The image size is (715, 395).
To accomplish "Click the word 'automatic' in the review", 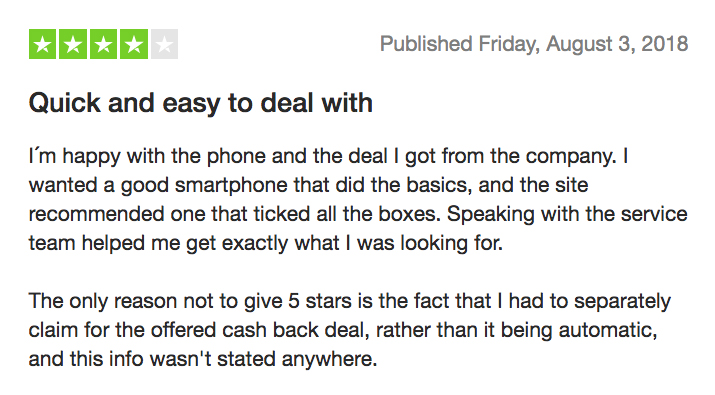I will (x=608, y=330).
